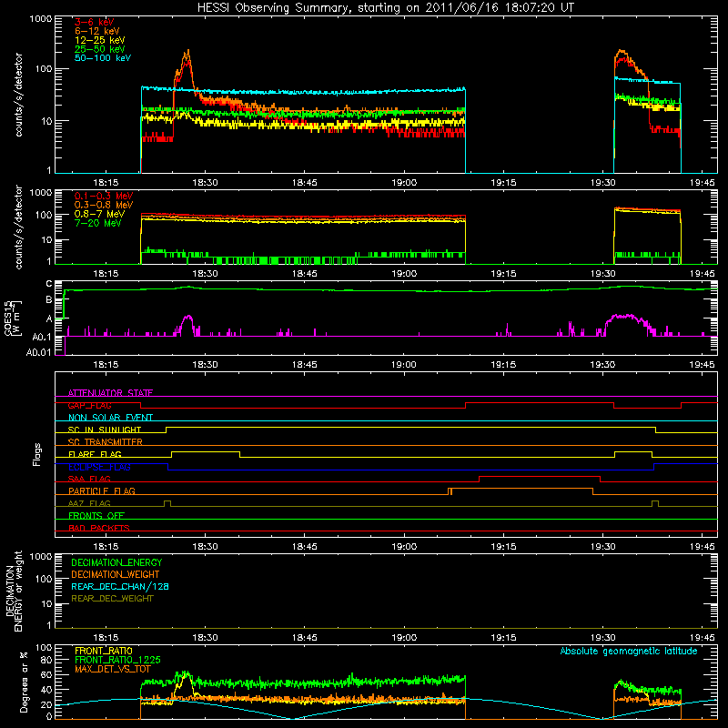
Task: Click the Absolute geomagnetic latitude label
Action: pos(629,652)
